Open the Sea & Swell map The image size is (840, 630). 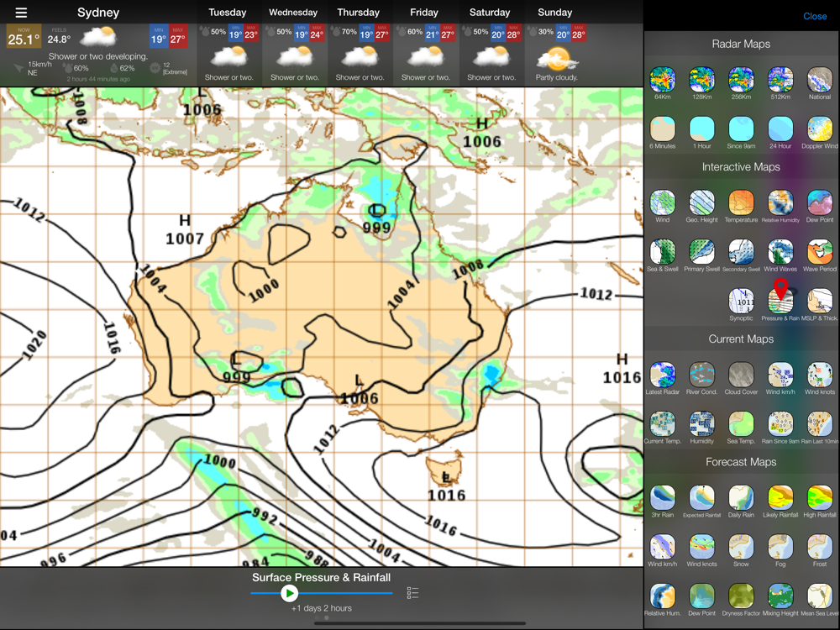tap(663, 252)
